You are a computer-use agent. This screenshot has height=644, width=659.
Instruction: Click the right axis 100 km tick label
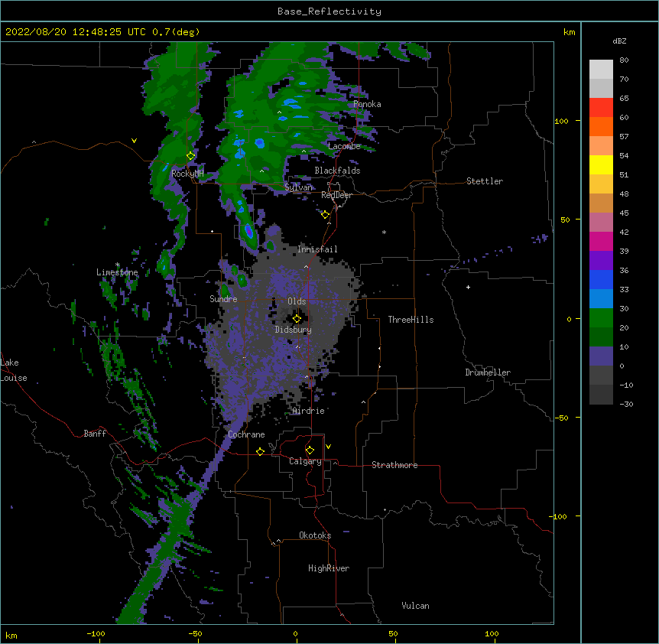pyautogui.click(x=561, y=121)
